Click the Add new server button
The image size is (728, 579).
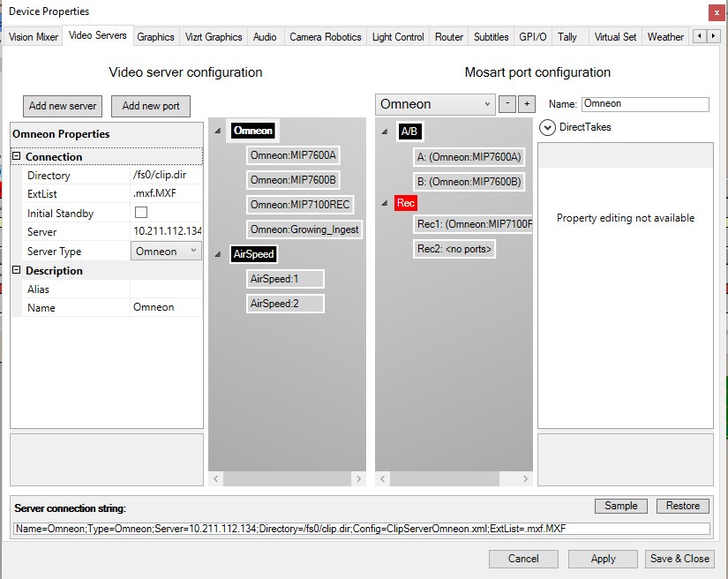pos(63,106)
